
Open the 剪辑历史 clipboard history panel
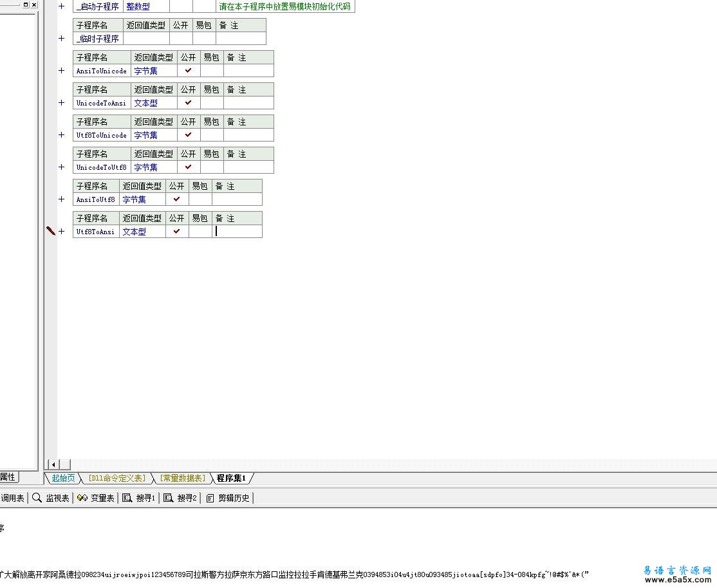click(228, 498)
